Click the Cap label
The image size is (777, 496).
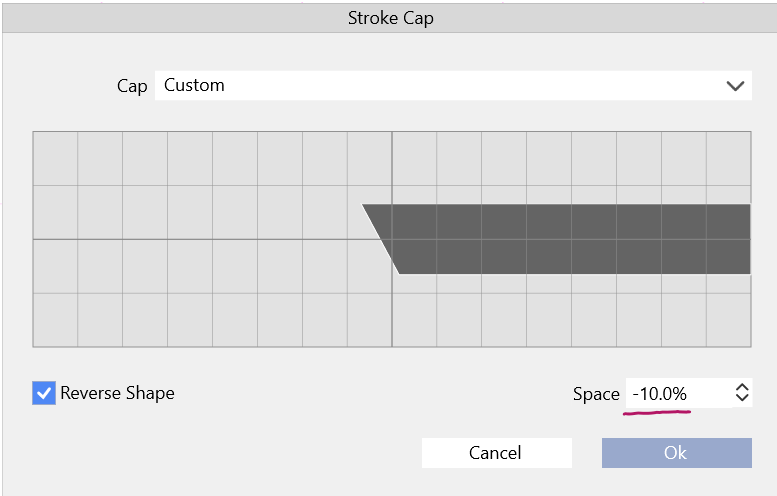(x=132, y=86)
